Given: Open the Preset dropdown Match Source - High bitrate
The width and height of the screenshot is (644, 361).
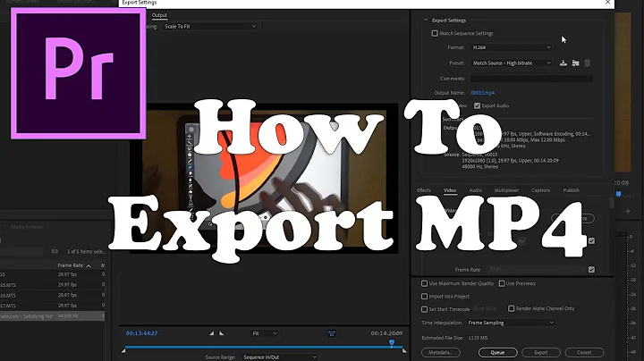Looking at the screenshot, I should click(x=512, y=63).
